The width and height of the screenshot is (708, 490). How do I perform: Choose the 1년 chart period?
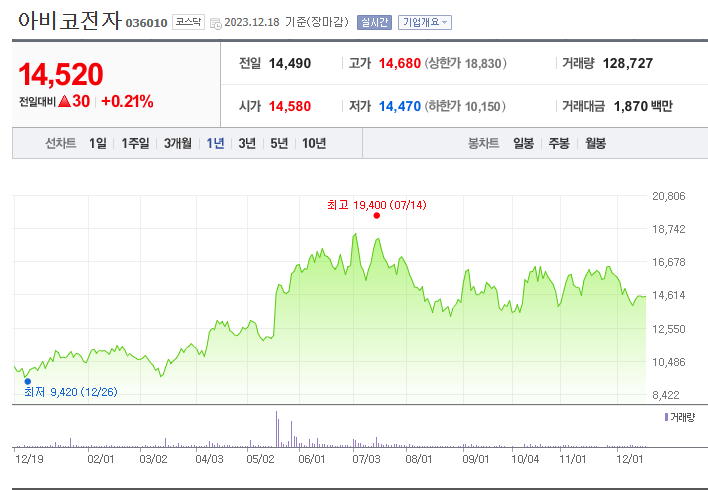pos(215,144)
